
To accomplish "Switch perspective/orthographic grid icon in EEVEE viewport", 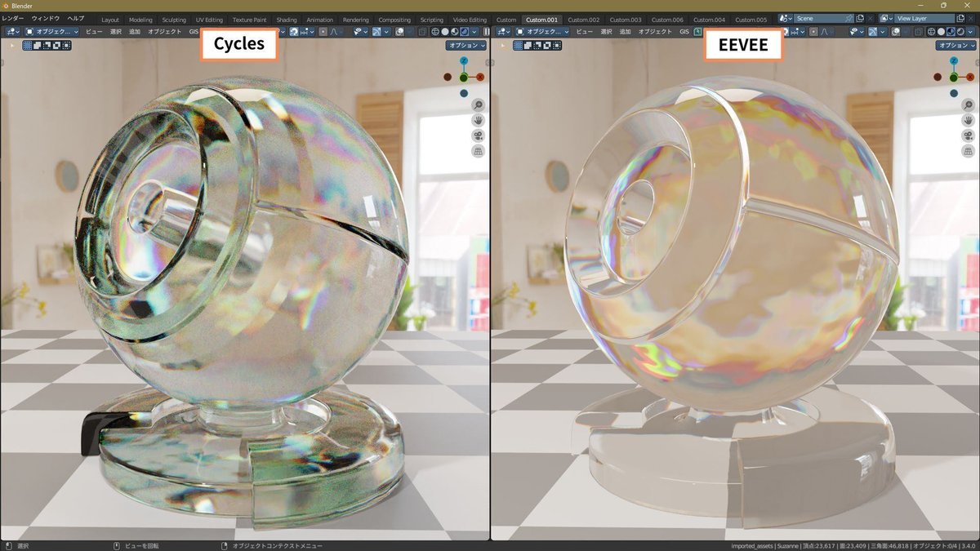I will 968,151.
